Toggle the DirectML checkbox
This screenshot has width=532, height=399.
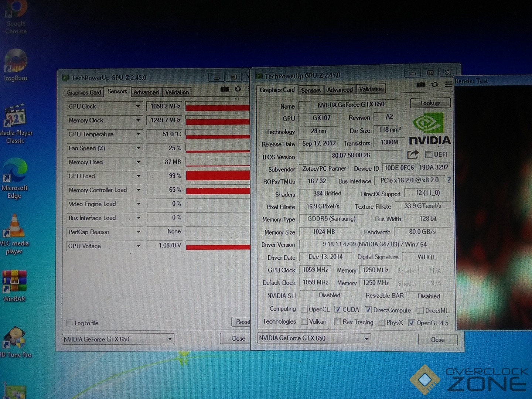420,310
